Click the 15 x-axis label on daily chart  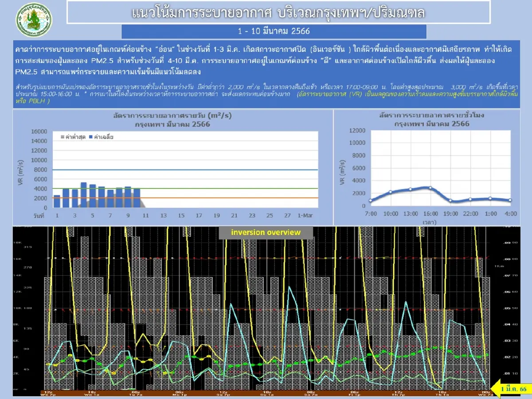point(181,215)
